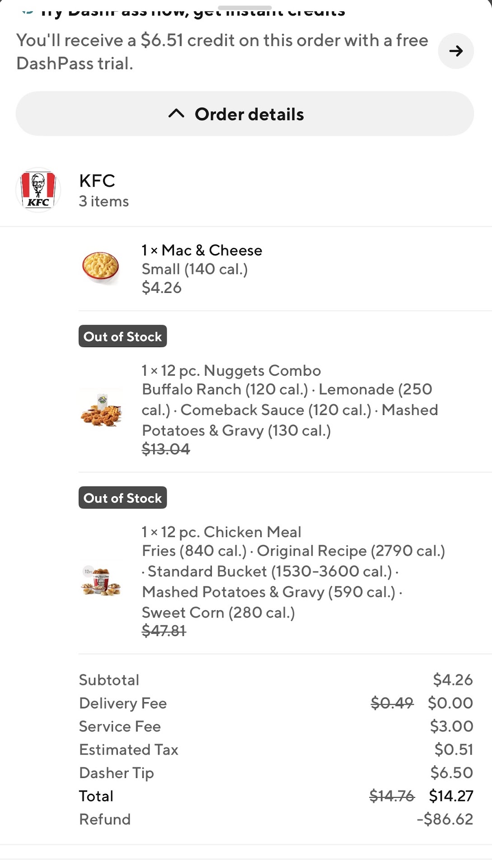Tap the DashPass trial arrow button
The height and width of the screenshot is (868, 492).
click(455, 51)
